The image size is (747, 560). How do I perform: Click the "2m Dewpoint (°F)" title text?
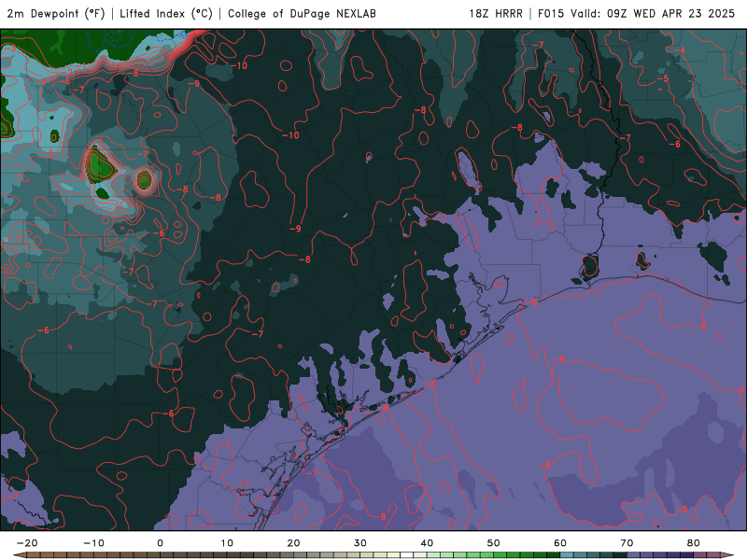click(56, 14)
